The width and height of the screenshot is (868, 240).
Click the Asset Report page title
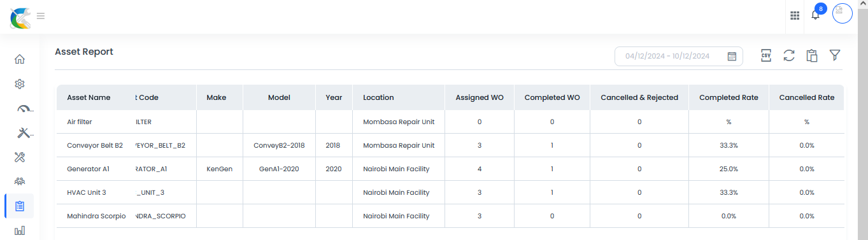(84, 52)
